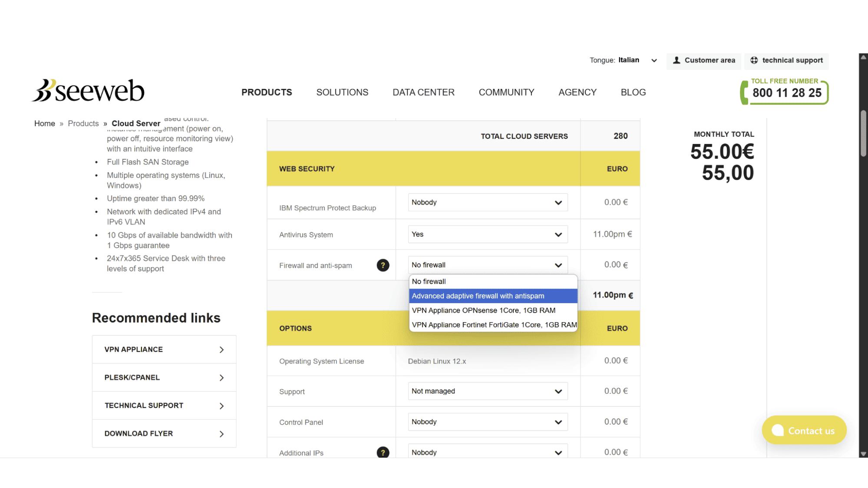Click the Seeweb logo
This screenshot has width=868, height=488.
pyautogui.click(x=88, y=91)
